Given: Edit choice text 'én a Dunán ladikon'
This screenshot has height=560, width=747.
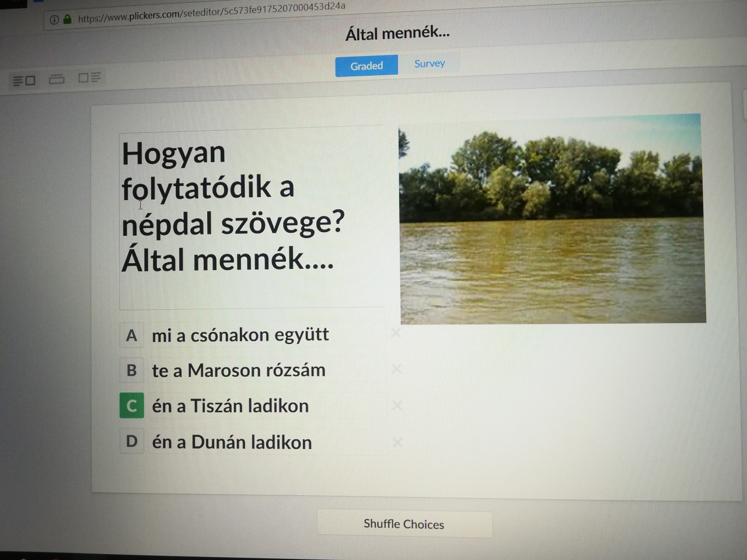Looking at the screenshot, I should [232, 442].
